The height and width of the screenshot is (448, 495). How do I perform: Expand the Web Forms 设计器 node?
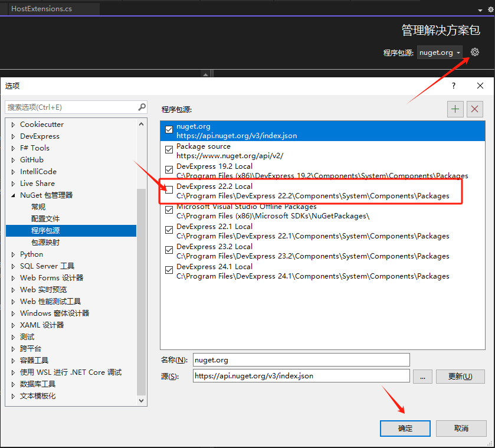click(x=13, y=278)
